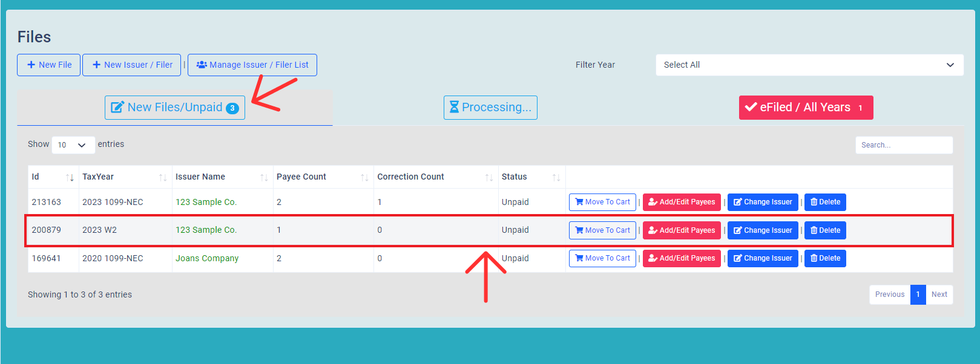This screenshot has height=364, width=980.
Task: Sort table by Status column
Action: tap(531, 177)
